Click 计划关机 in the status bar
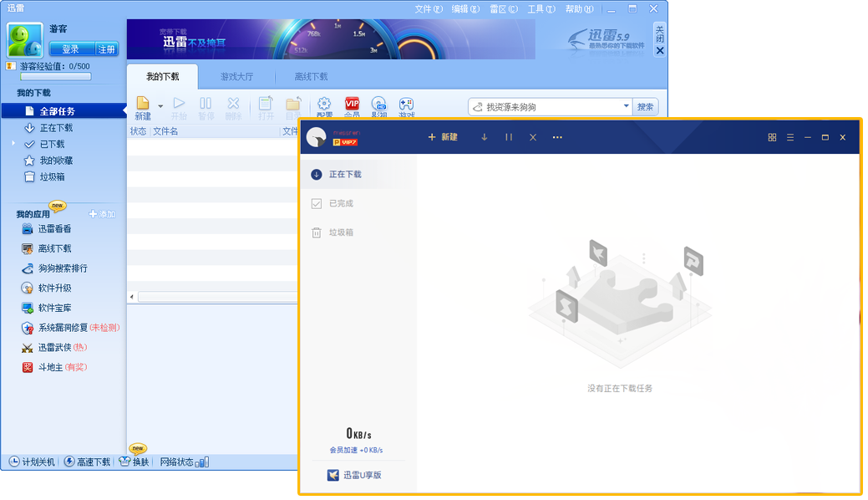 [x=32, y=462]
